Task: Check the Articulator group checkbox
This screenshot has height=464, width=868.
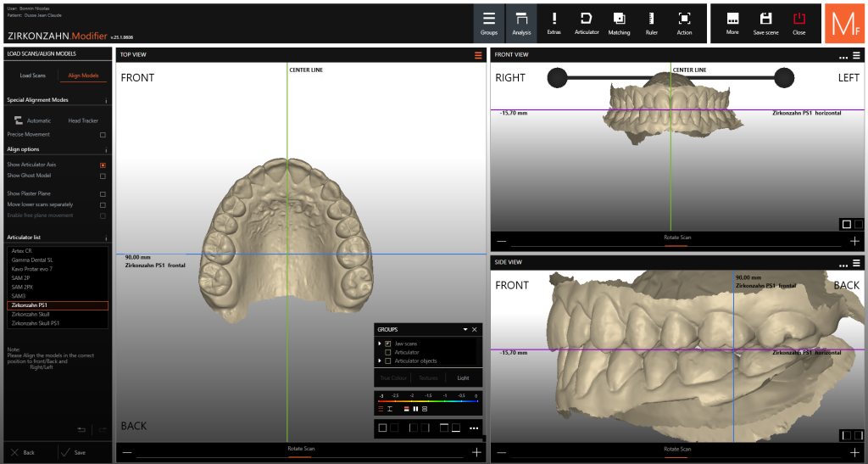Action: 388,352
